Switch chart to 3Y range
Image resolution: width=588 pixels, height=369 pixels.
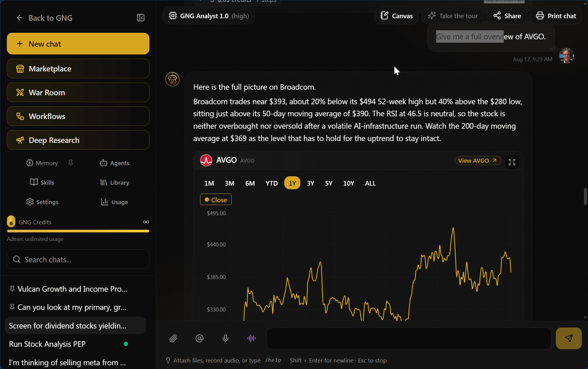coord(311,183)
